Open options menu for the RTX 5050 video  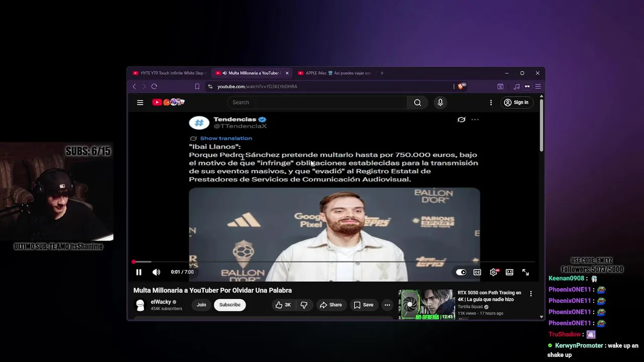530,294
